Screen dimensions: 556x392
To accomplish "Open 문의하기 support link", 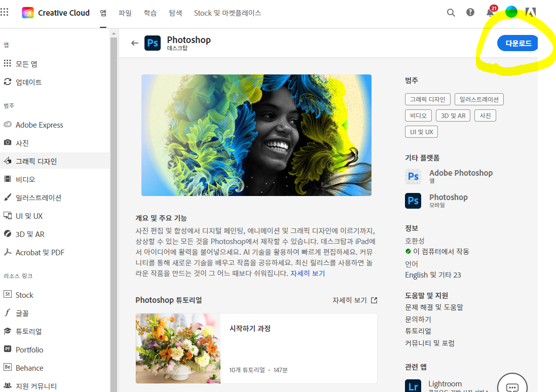I will coord(418,320).
